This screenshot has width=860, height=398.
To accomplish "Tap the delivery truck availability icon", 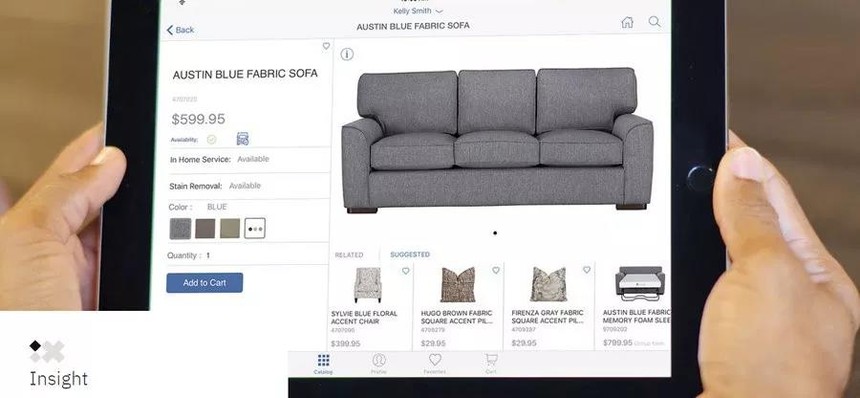I will (x=242, y=139).
